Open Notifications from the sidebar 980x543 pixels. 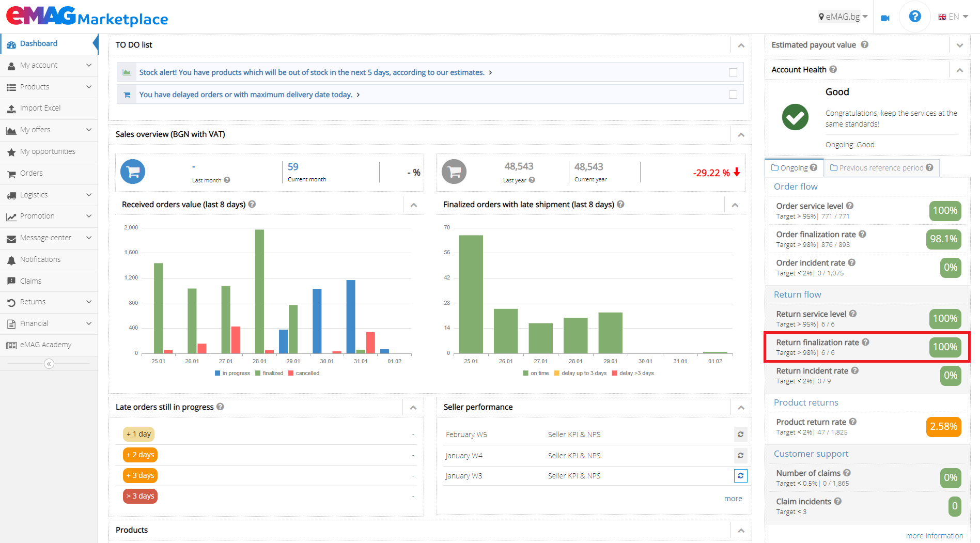[40, 259]
